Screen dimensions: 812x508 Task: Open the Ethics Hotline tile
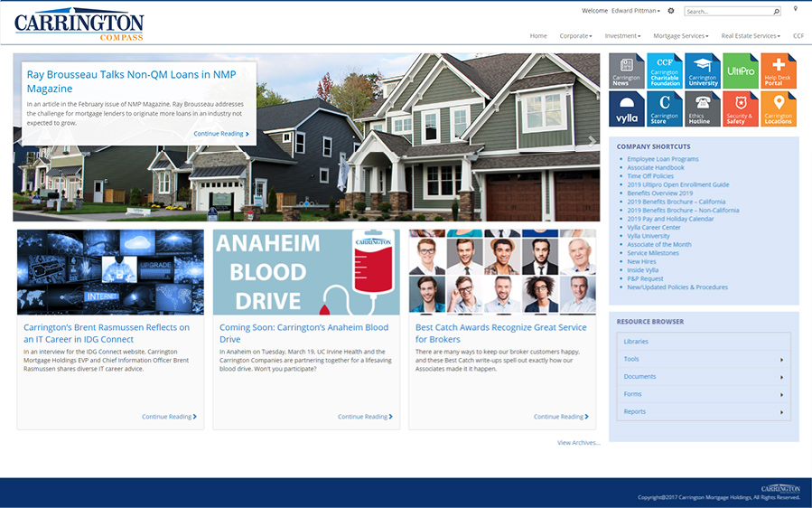702,108
